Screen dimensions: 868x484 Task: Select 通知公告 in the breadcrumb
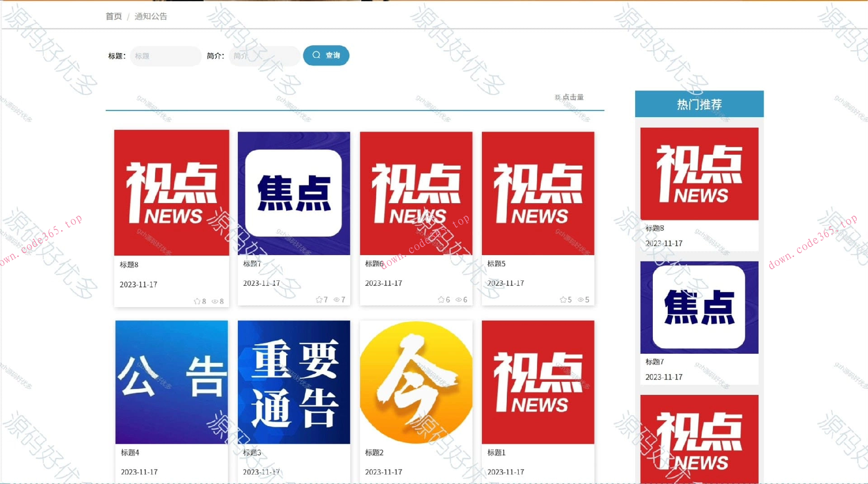click(x=151, y=16)
